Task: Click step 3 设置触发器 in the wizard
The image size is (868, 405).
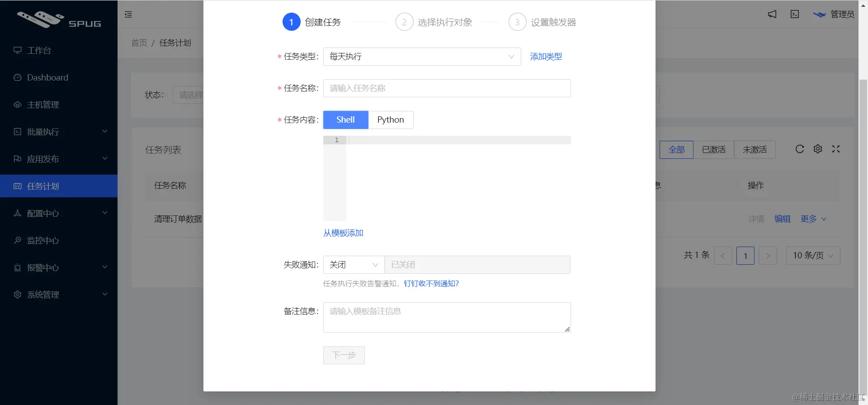Action: [x=542, y=22]
